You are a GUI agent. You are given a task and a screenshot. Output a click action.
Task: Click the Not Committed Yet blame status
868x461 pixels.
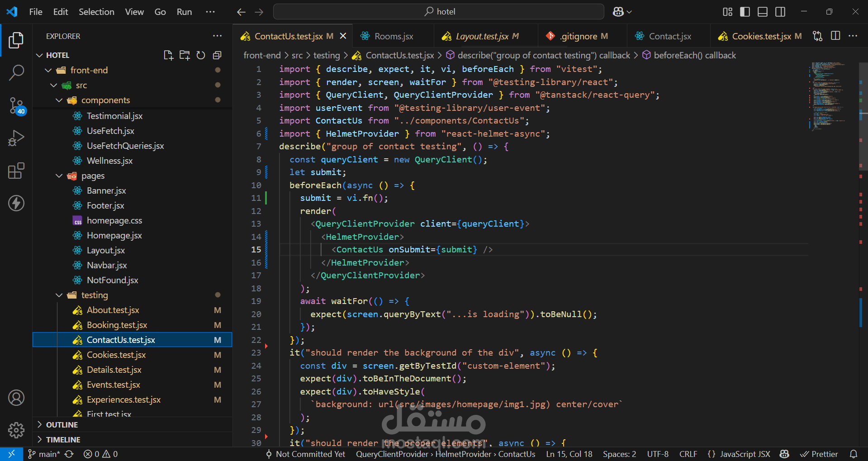click(x=306, y=454)
